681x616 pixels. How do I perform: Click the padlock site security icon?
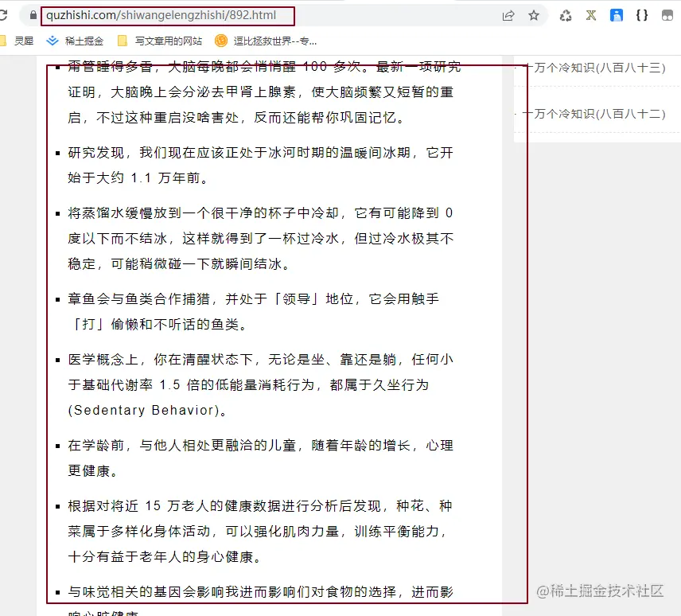(x=33, y=16)
